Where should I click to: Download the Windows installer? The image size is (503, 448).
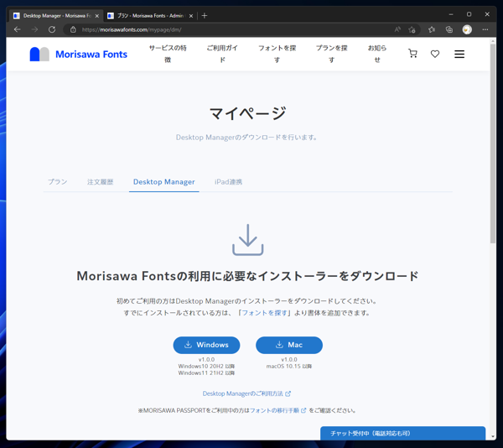click(206, 345)
